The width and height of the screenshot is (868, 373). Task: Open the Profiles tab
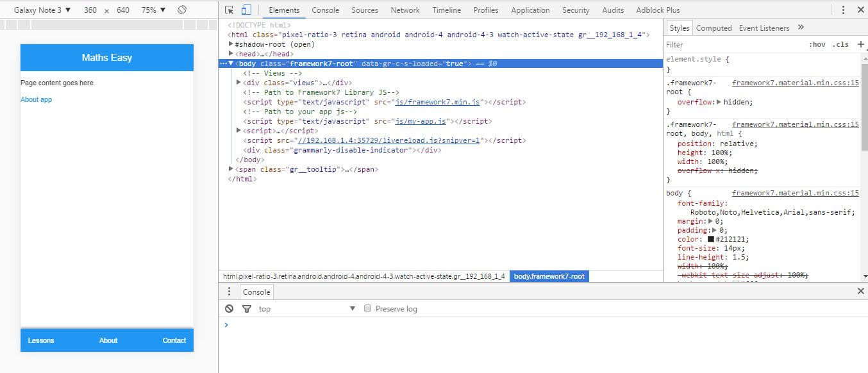(x=486, y=10)
